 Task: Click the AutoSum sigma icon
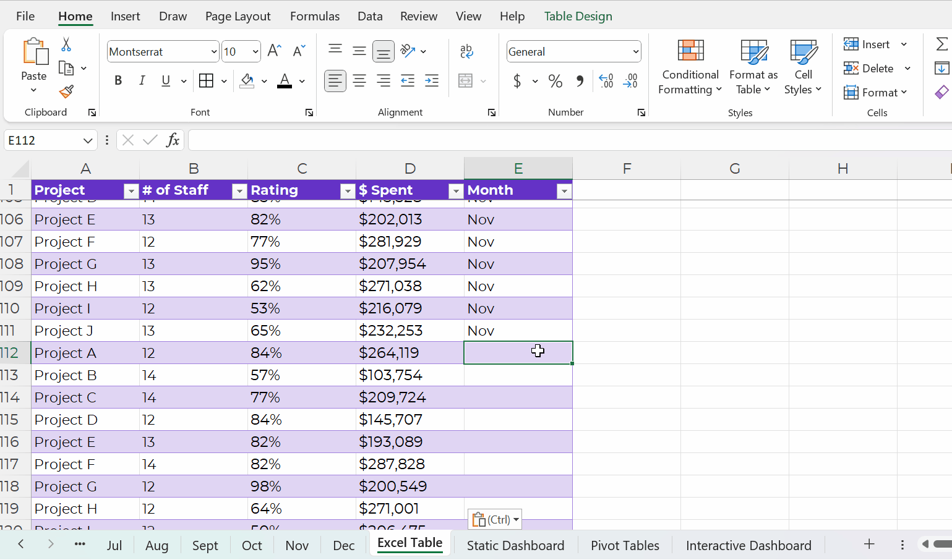click(941, 44)
